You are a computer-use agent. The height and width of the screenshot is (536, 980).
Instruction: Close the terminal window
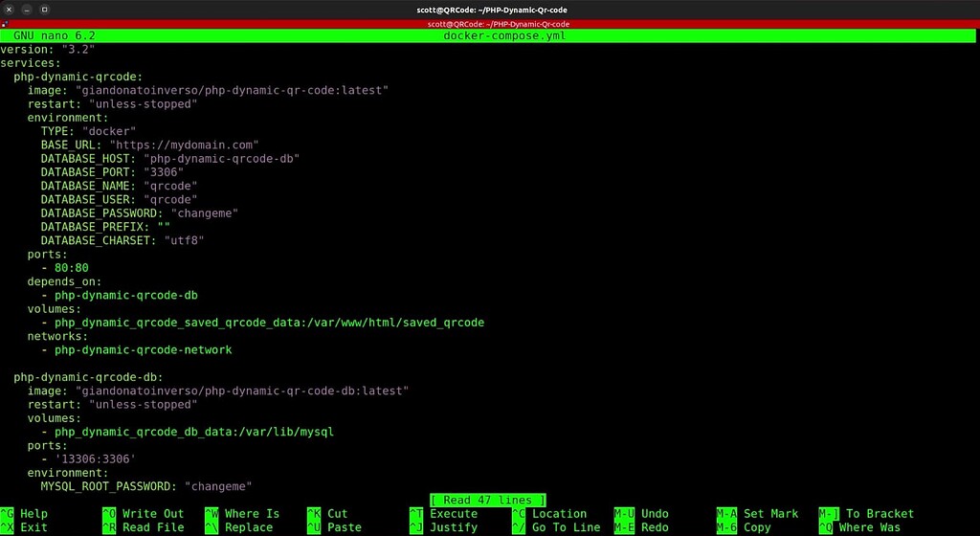(x=10, y=9)
